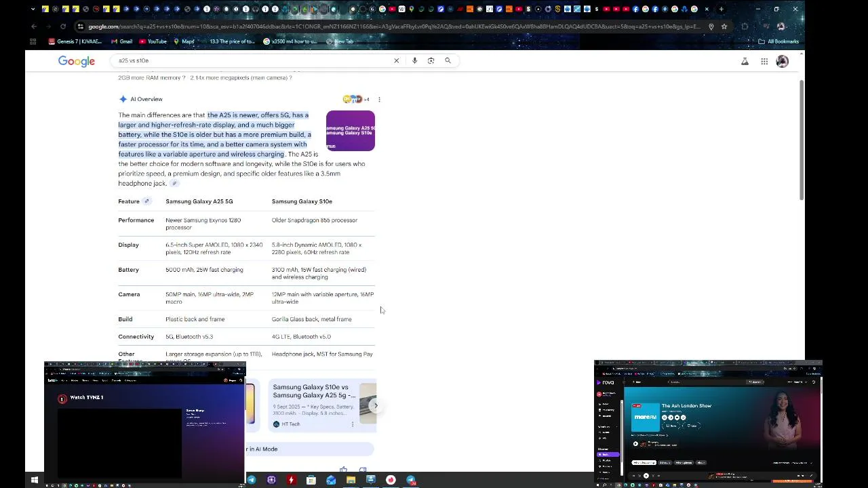Open the Windows Start menu

click(34, 480)
